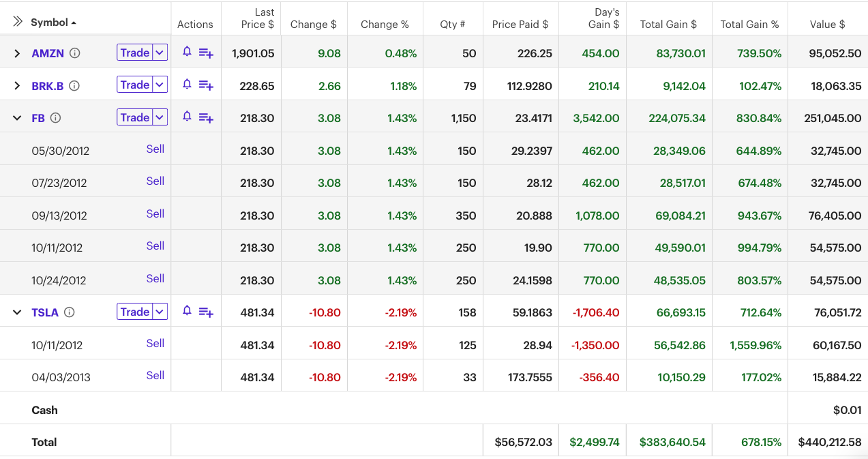This screenshot has width=868, height=459.
Task: Open FB Trade dropdown arrow
Action: click(x=160, y=117)
